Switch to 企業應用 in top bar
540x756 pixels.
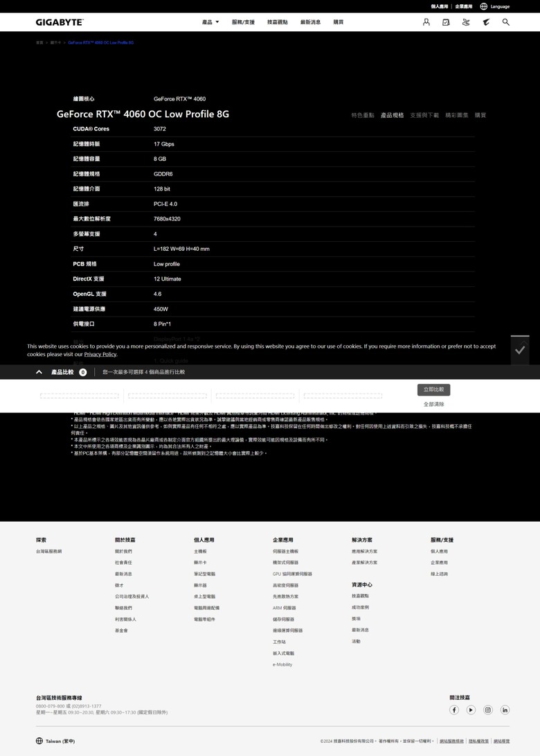pos(464,7)
